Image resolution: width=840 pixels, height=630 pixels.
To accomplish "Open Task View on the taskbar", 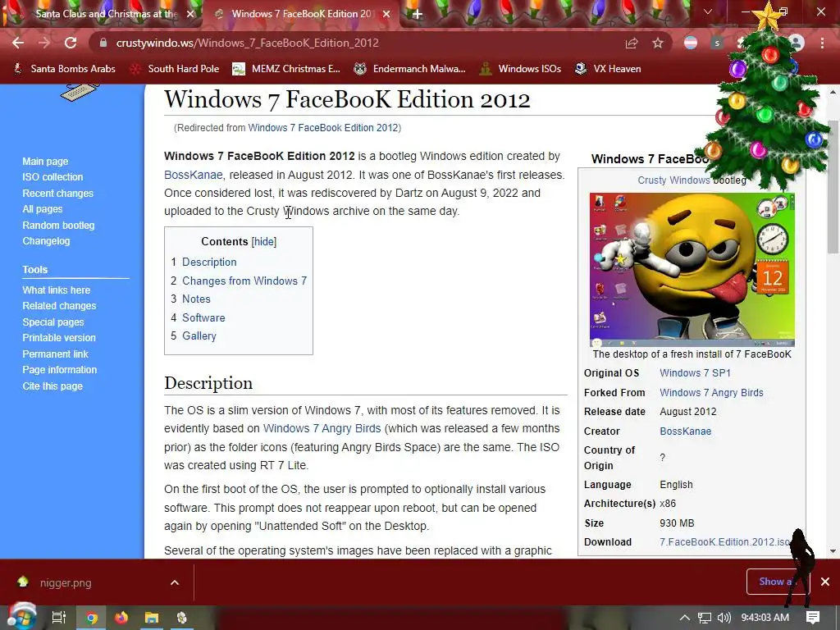I will pos(59,618).
